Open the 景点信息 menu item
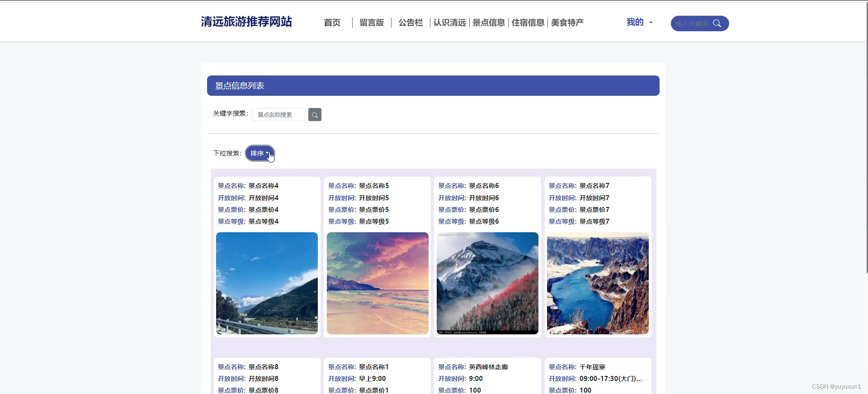Viewport: 868px width, 394px height. point(489,23)
